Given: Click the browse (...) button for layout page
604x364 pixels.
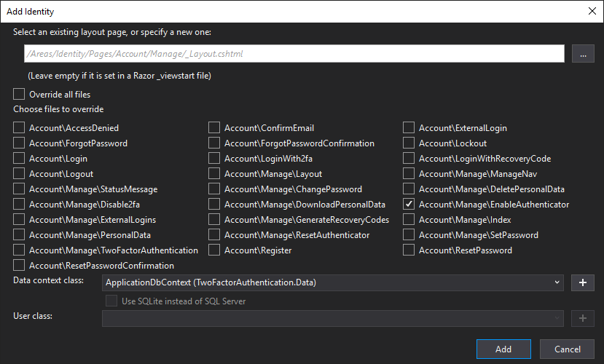Looking at the screenshot, I should tap(583, 54).
